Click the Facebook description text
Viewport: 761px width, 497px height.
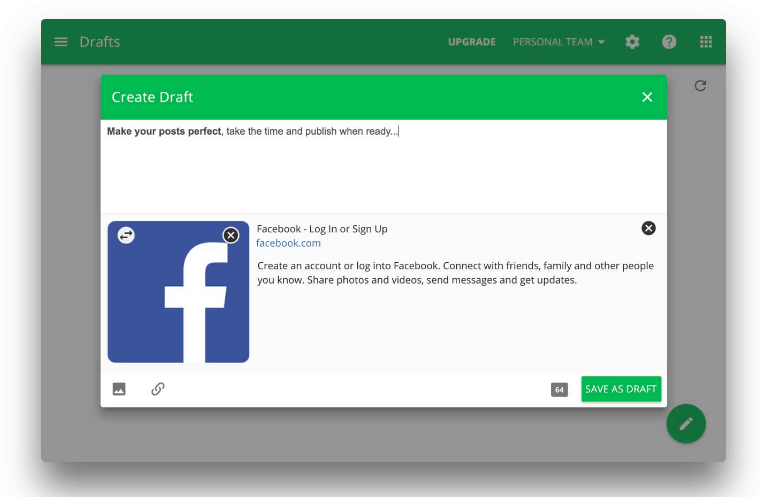pyautogui.click(x=455, y=273)
